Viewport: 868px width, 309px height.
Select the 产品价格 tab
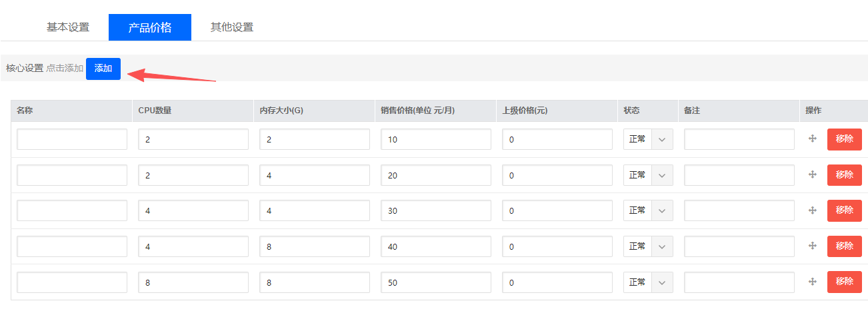tap(150, 27)
